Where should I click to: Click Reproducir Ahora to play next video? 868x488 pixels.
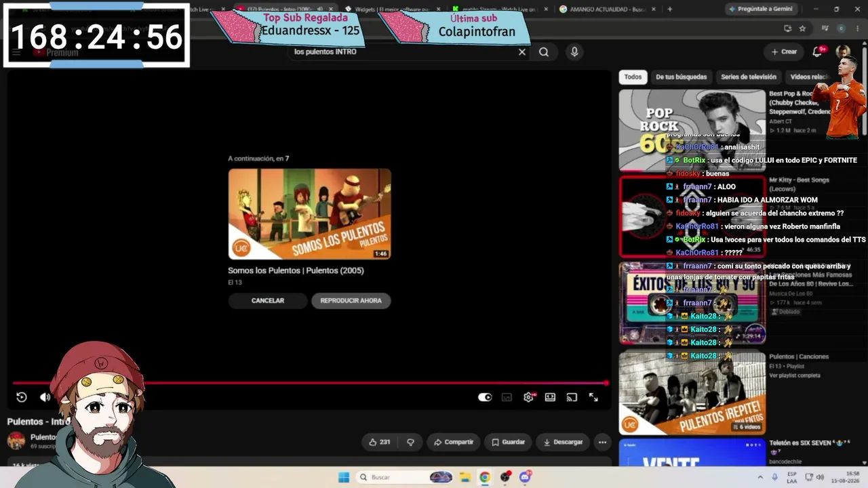(x=351, y=300)
